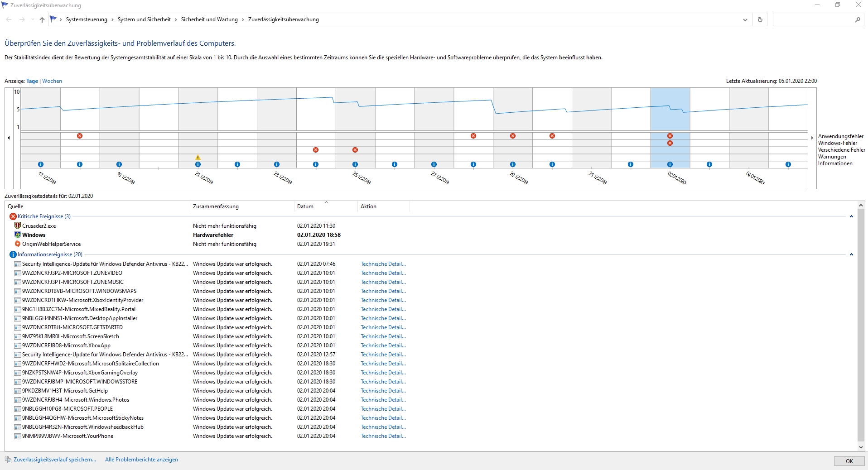
Task: Refresh the view with the refresh button
Action: tap(760, 19)
